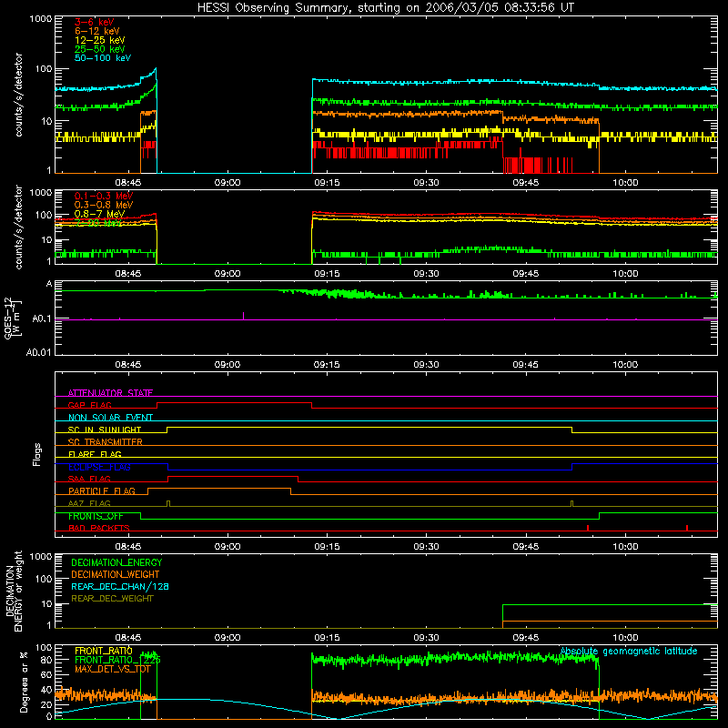Click the 1000 tick label of keV panel
Image resolution: width=728 pixels, height=728 pixels.
click(41, 19)
